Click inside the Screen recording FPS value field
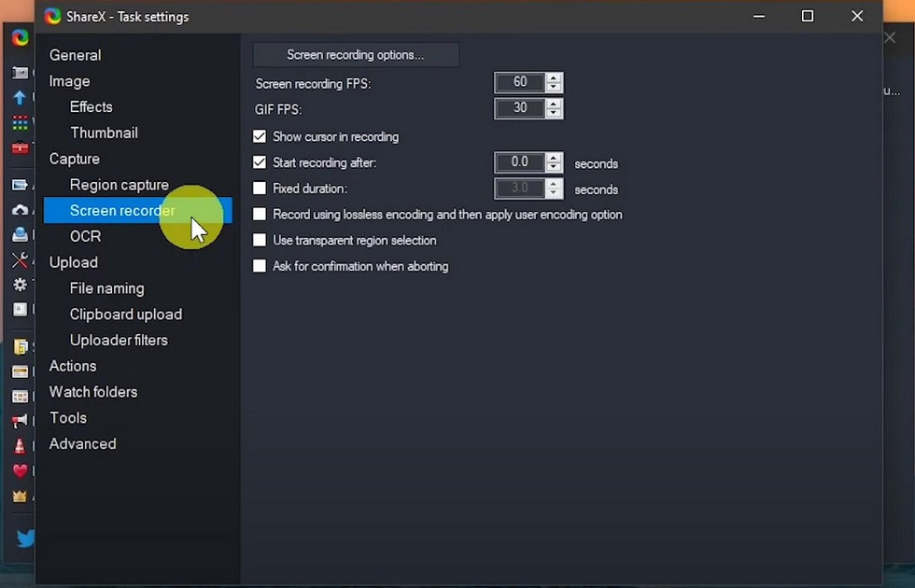 [520, 82]
